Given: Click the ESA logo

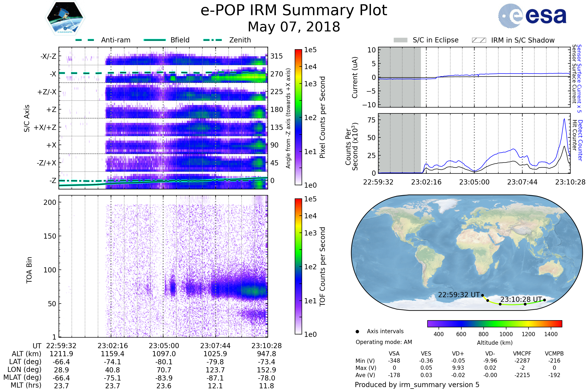Looking at the screenshot, I should point(532,16).
